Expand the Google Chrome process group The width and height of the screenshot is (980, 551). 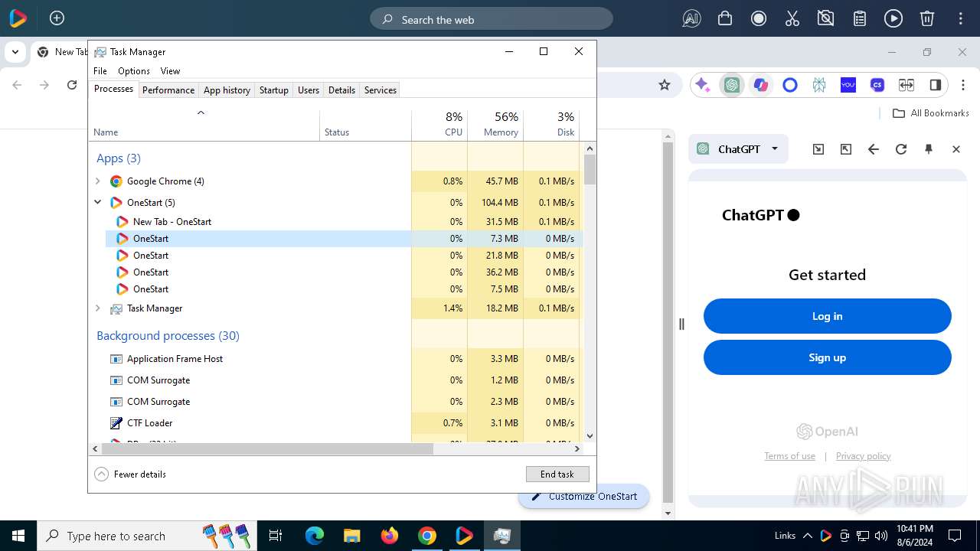[x=97, y=181]
